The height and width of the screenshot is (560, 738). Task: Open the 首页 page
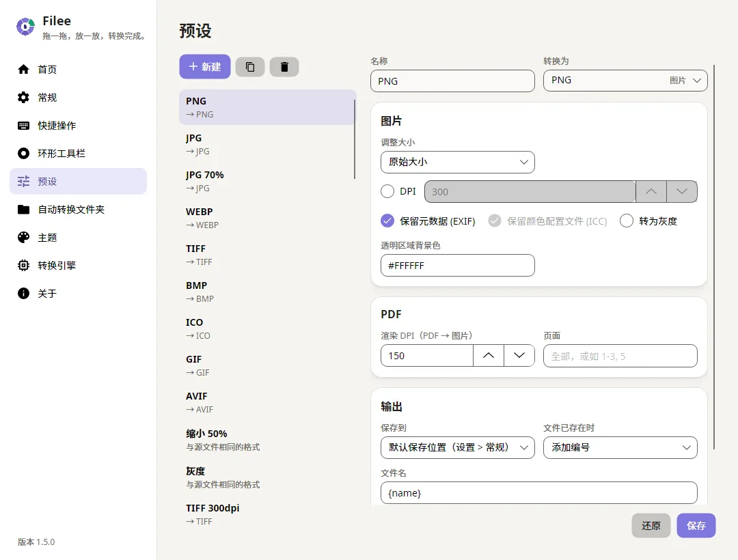tap(78, 70)
